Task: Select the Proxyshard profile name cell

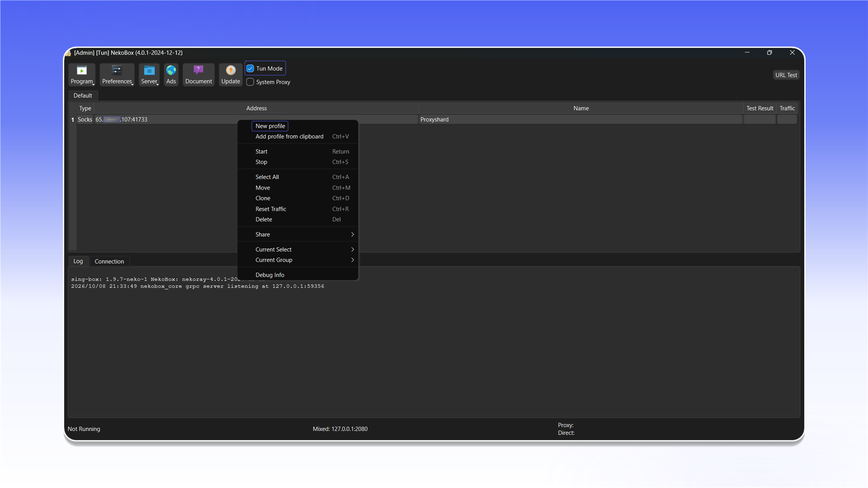Action: [581, 119]
